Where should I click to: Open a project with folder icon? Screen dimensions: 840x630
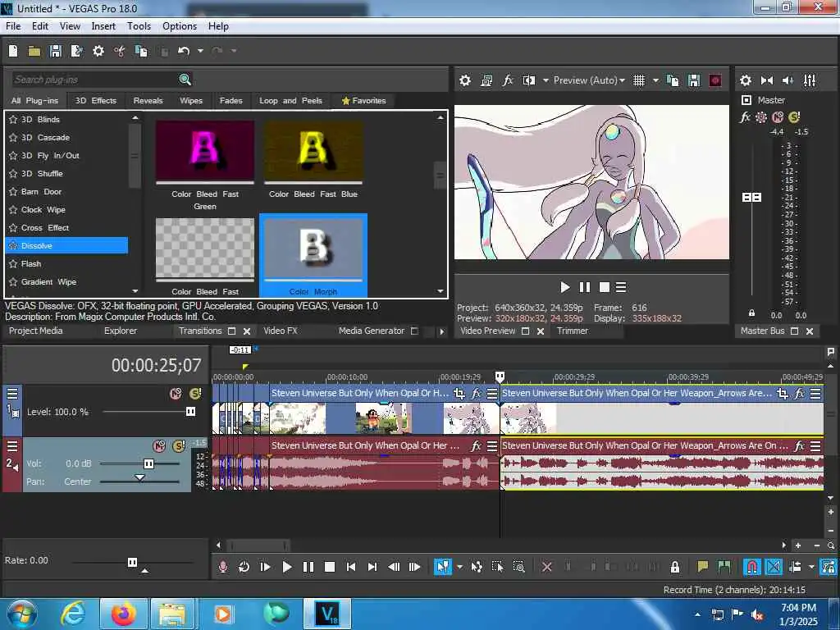(34, 51)
